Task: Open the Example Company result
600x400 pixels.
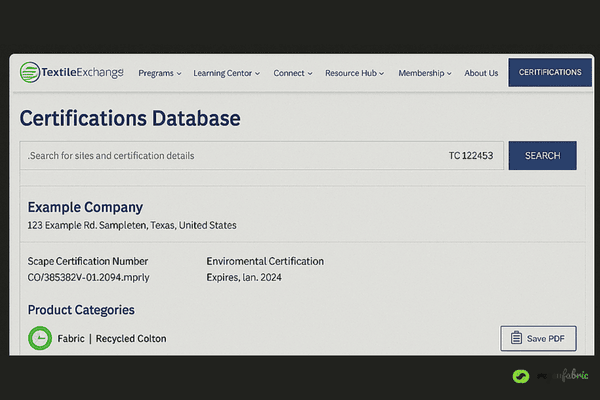Action: (85, 207)
